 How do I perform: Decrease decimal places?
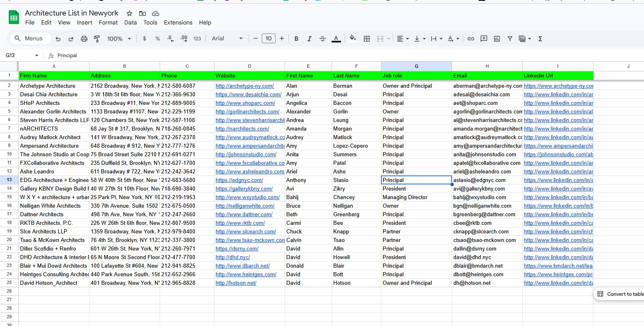click(x=170, y=39)
